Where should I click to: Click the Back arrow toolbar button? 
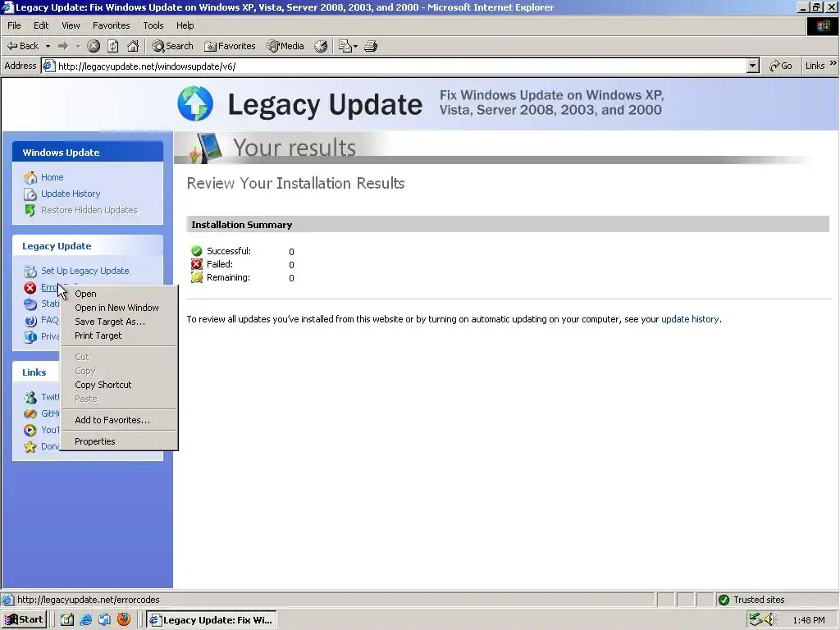(x=22, y=46)
